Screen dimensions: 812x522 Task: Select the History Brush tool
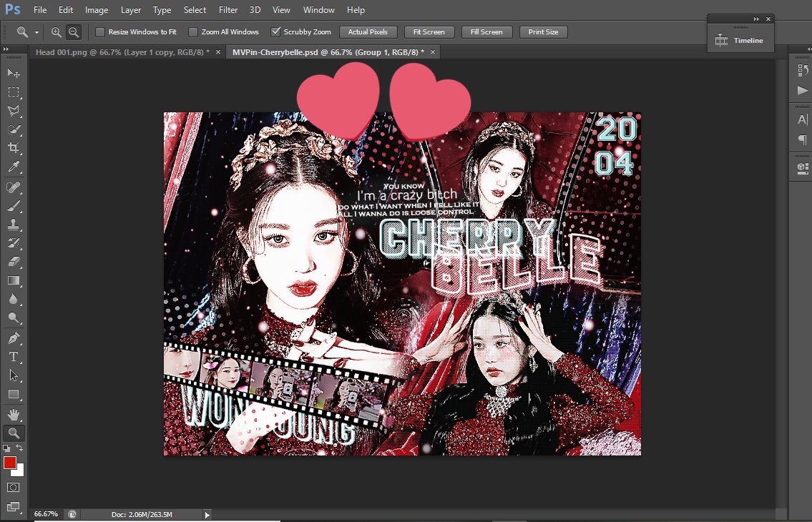tap(14, 243)
